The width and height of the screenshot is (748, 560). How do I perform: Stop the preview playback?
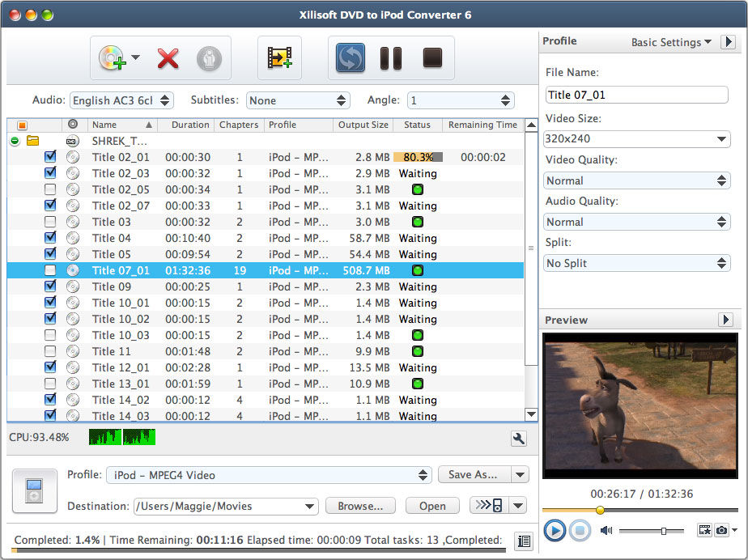[x=580, y=530]
